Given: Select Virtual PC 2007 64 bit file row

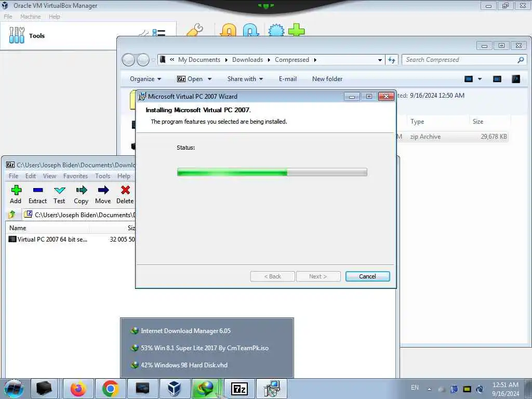Looking at the screenshot, I should (x=71, y=239).
